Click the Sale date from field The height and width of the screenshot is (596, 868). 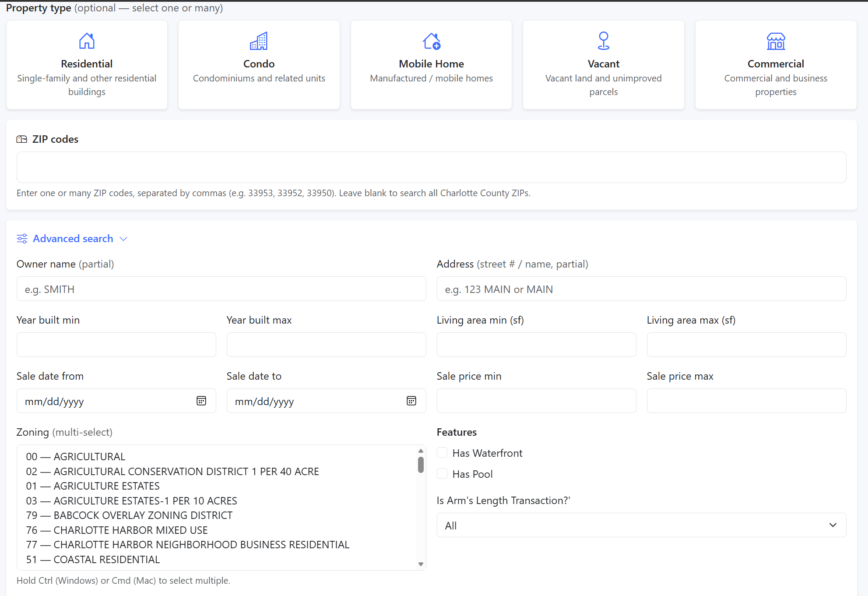click(x=116, y=401)
